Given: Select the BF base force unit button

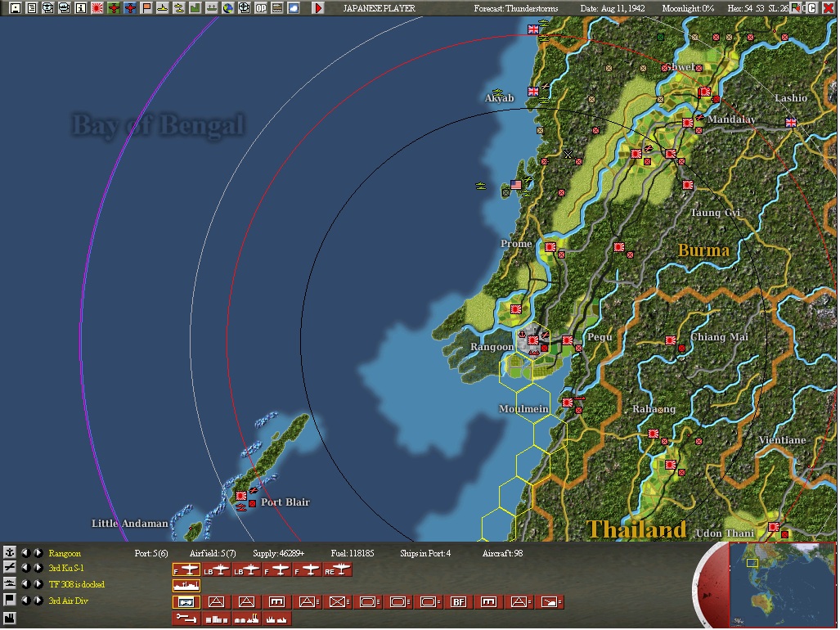Looking at the screenshot, I should pyautogui.click(x=458, y=602).
